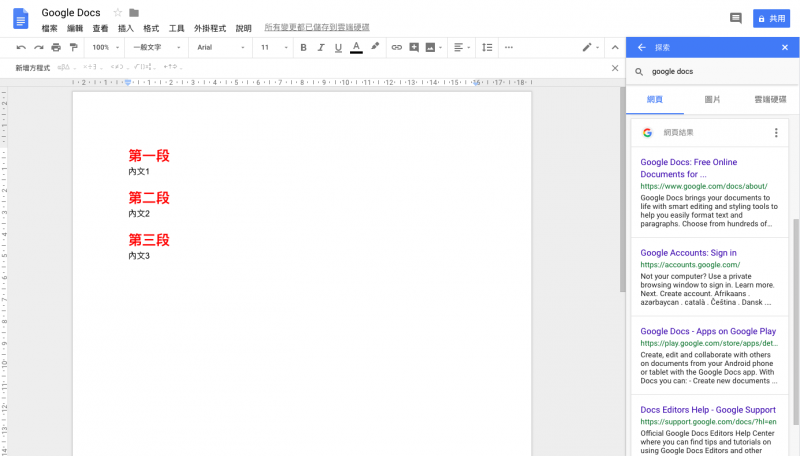The width and height of the screenshot is (800, 456).
Task: Open Google Docs - Apps on Google Play
Action: click(x=708, y=332)
